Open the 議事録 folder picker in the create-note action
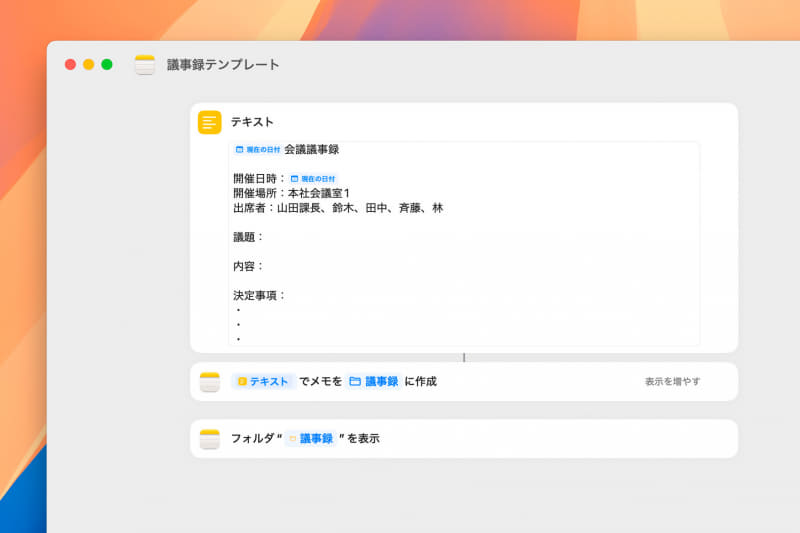 click(373, 382)
